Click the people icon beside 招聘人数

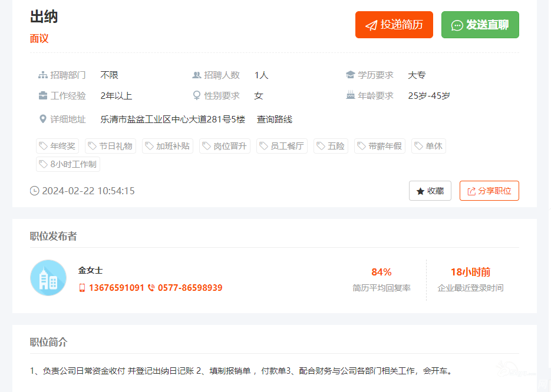pos(197,75)
